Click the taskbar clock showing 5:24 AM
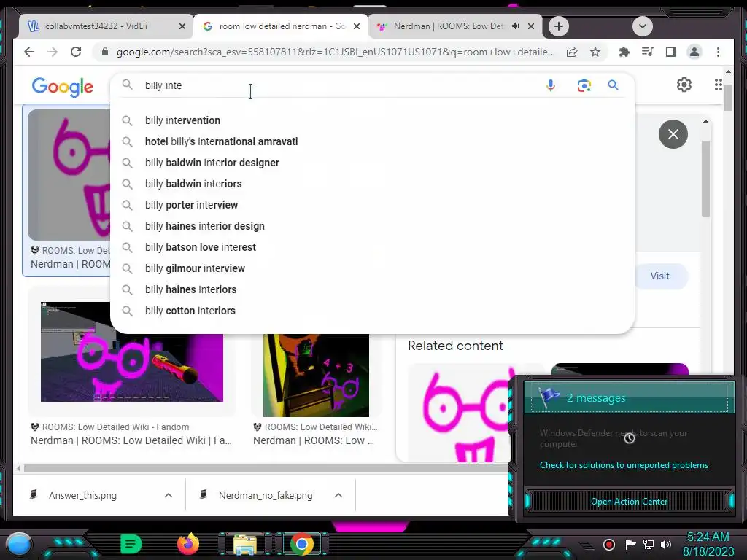 (708, 544)
